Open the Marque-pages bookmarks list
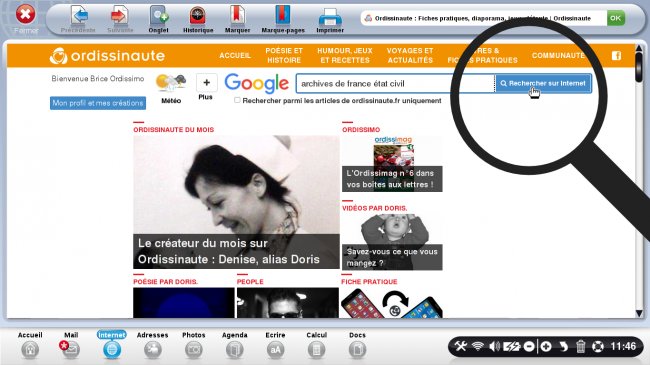This screenshot has width=650, height=365. (x=283, y=19)
